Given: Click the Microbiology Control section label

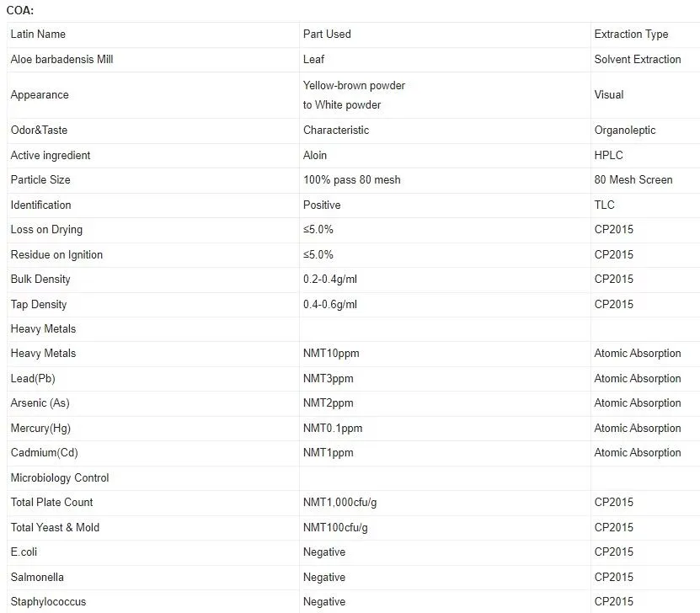Looking at the screenshot, I should (60, 477).
